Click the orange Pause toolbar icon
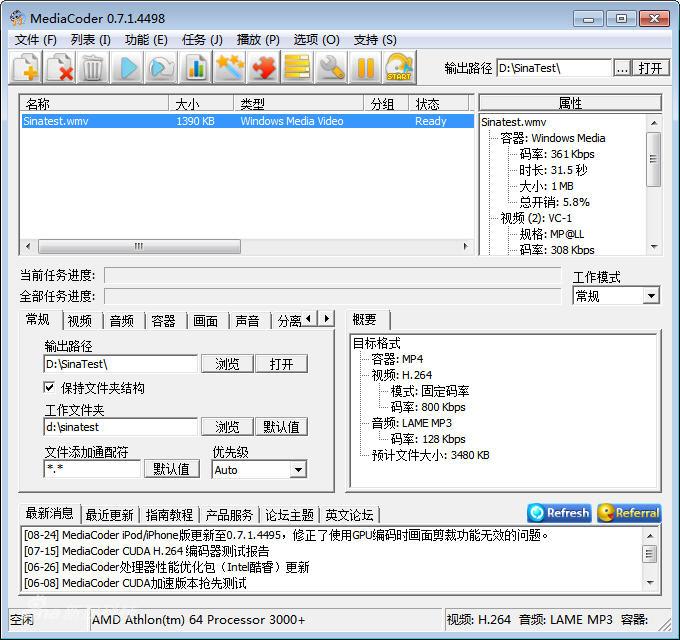This screenshot has height=640, width=680. 365,67
